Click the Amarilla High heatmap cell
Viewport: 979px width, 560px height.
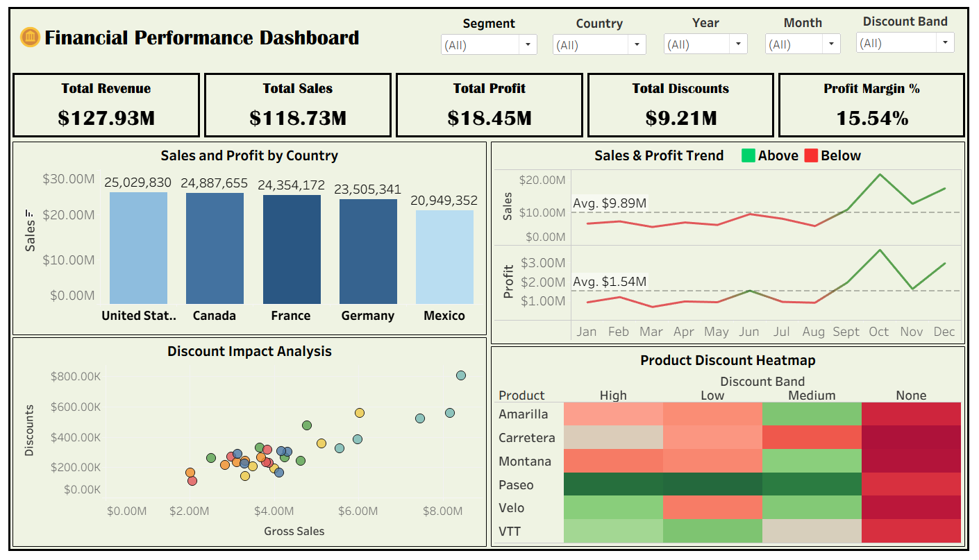[613, 414]
